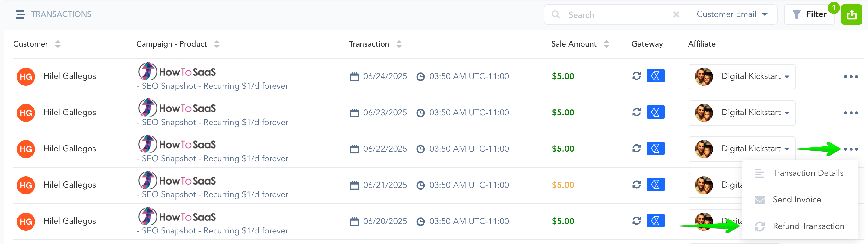Click blue gateway icon on 06/20/2025 row
The width and height of the screenshot is (868, 244).
tap(655, 221)
